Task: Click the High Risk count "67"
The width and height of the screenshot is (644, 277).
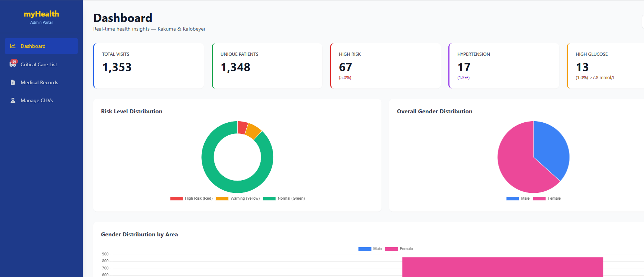Action: click(346, 67)
